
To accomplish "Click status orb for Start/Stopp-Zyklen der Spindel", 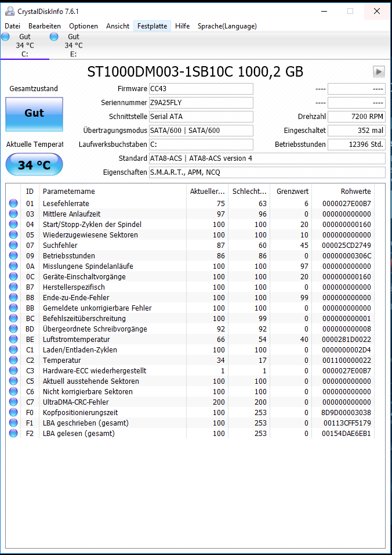I will click(13, 224).
